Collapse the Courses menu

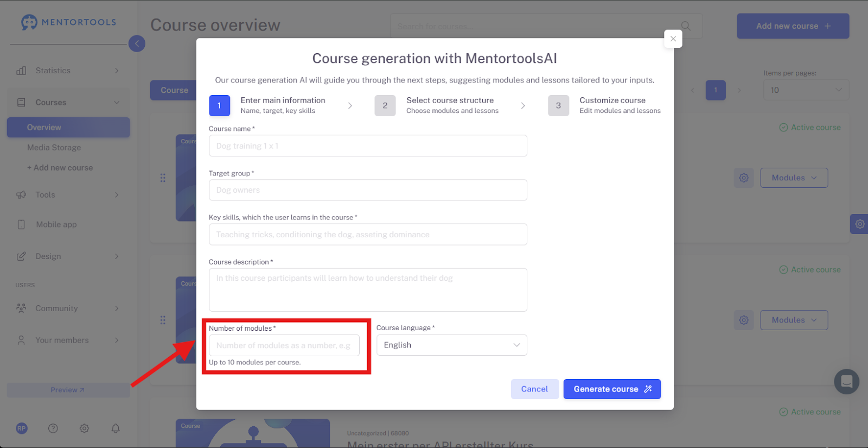point(117,103)
